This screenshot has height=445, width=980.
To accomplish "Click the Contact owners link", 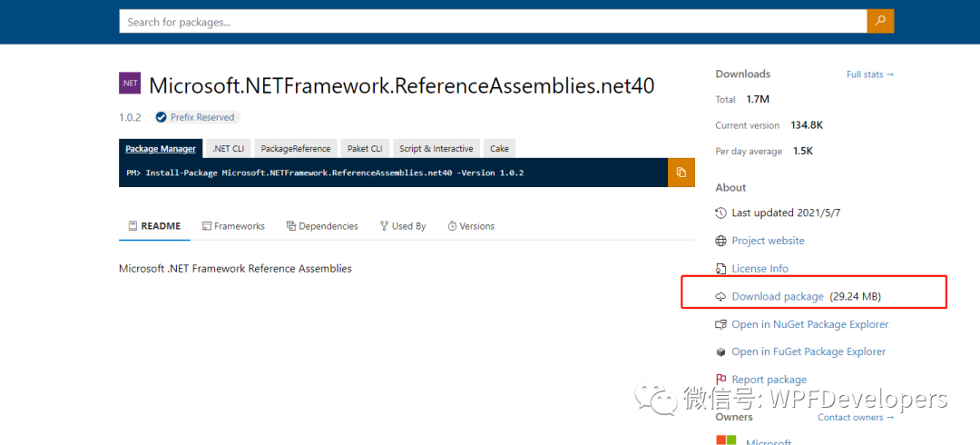I will 856,418.
